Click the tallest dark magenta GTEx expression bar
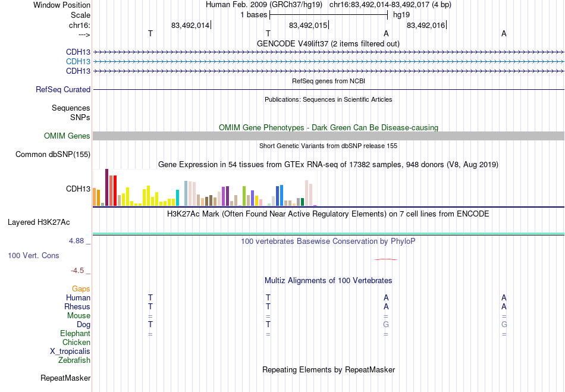This screenshot has height=392, width=565. pos(106,187)
